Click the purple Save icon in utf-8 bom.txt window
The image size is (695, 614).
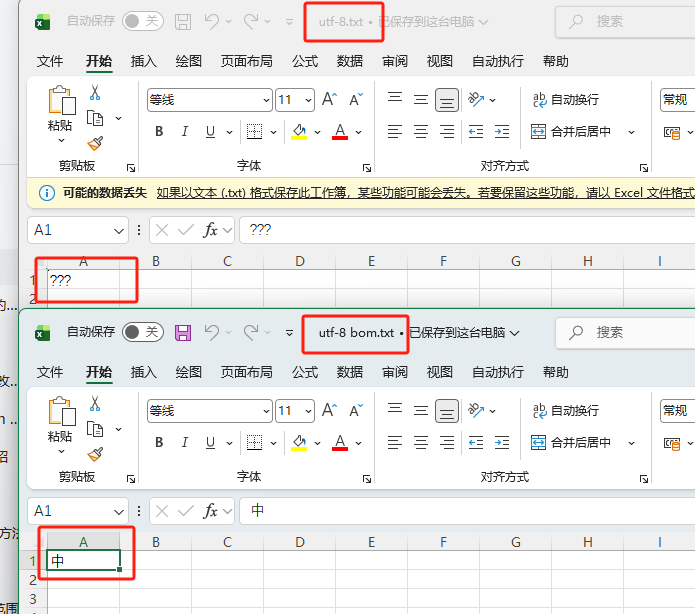tap(183, 332)
